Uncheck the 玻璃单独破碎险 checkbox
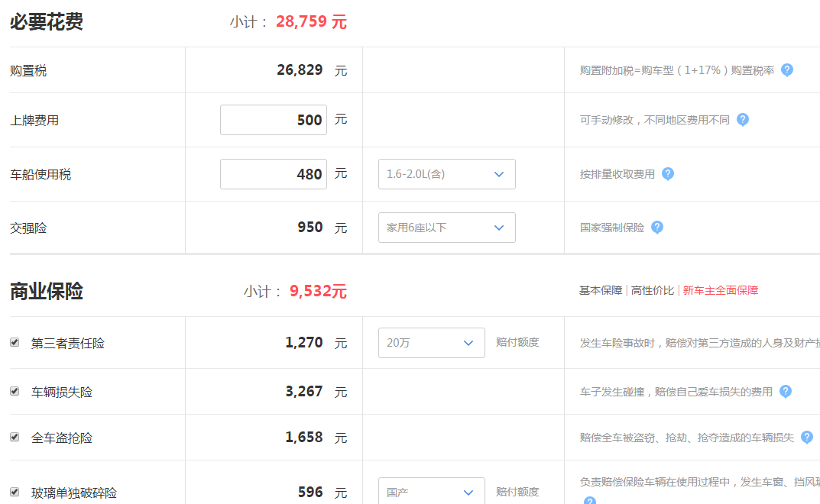 [15, 492]
